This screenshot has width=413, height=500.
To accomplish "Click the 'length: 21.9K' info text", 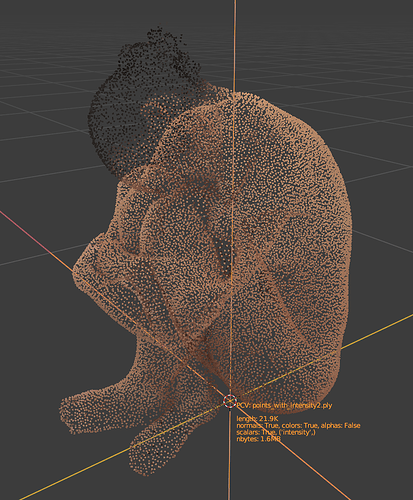I will click(x=257, y=419).
